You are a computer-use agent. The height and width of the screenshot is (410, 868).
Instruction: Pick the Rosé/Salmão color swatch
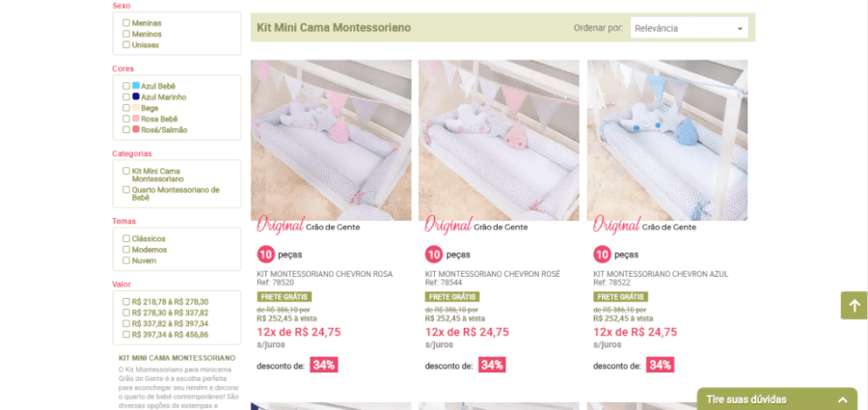click(x=136, y=129)
